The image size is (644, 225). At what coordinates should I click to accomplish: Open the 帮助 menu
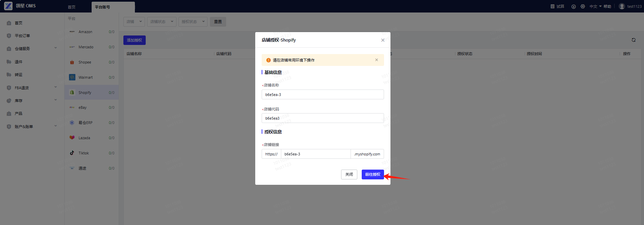[607, 6]
